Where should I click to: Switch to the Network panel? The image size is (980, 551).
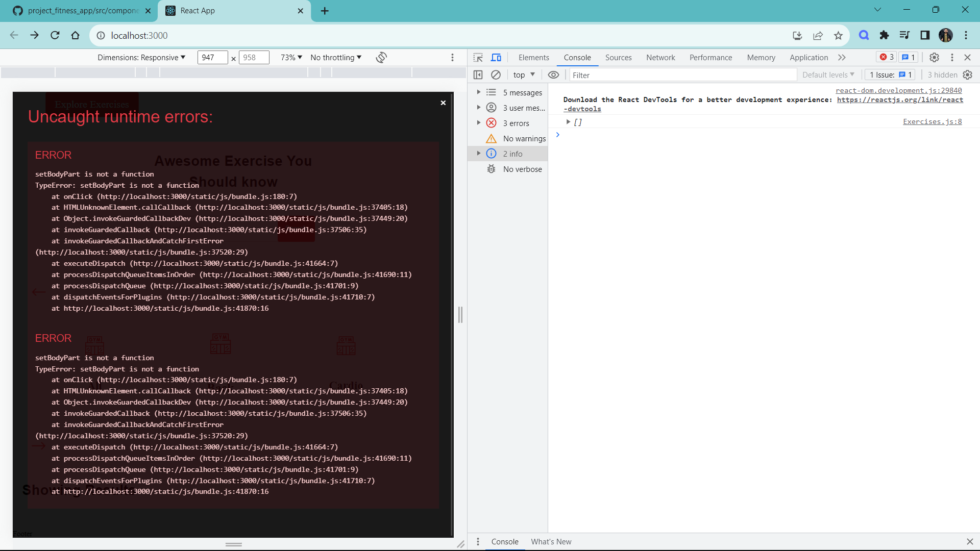coord(660,57)
